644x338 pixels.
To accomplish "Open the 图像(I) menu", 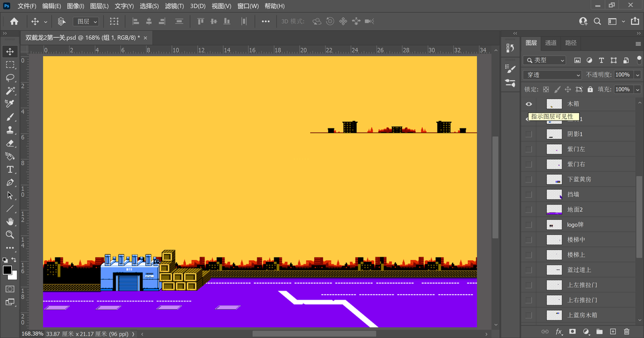I will [75, 6].
